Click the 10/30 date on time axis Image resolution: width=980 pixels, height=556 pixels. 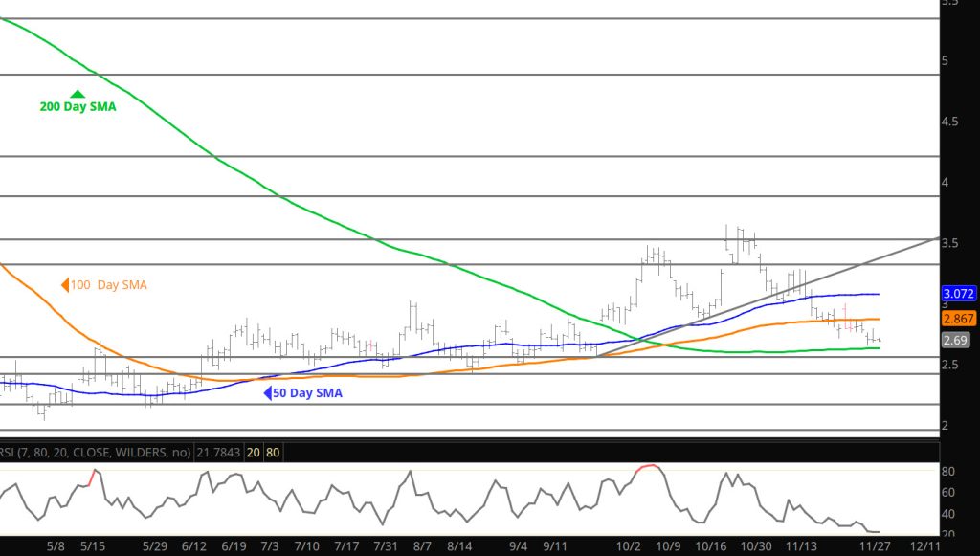[x=757, y=546]
